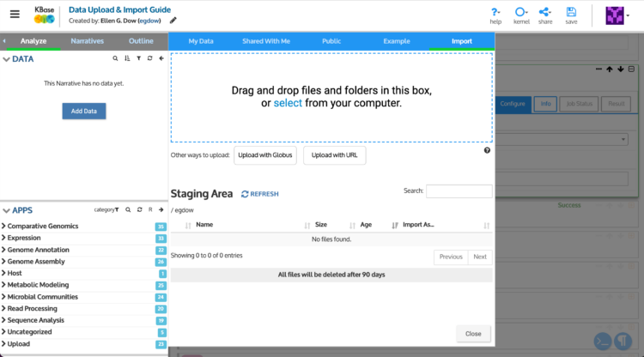Screen dimensions: 644x357
Task: Sort staging files by Import As
Action: [418, 225]
